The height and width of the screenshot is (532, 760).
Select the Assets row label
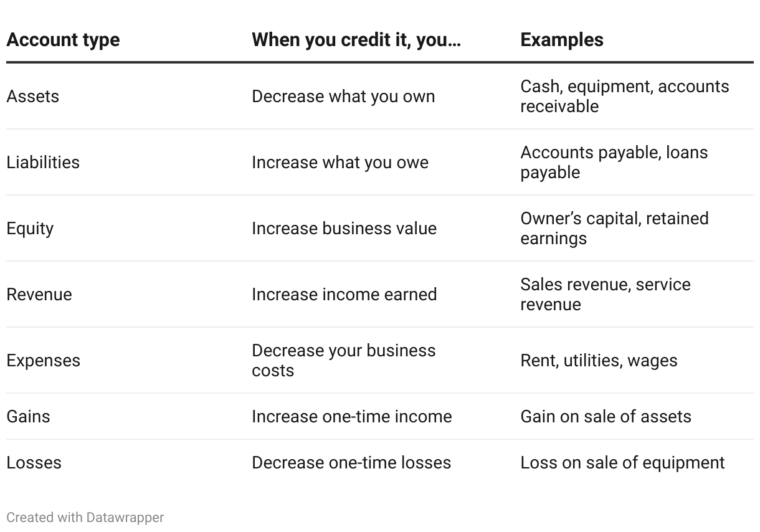coord(33,97)
